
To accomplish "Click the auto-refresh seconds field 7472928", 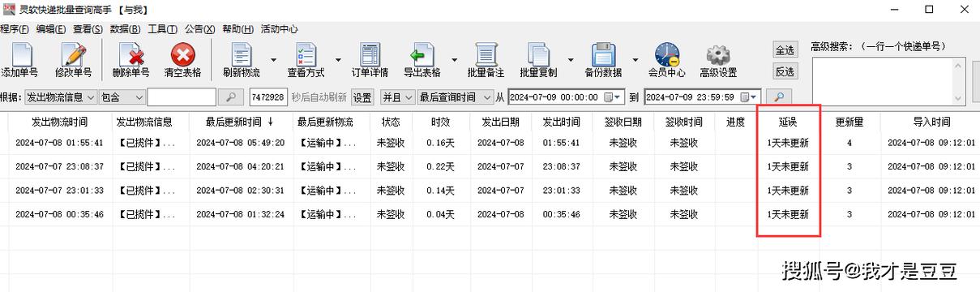I will point(267,97).
